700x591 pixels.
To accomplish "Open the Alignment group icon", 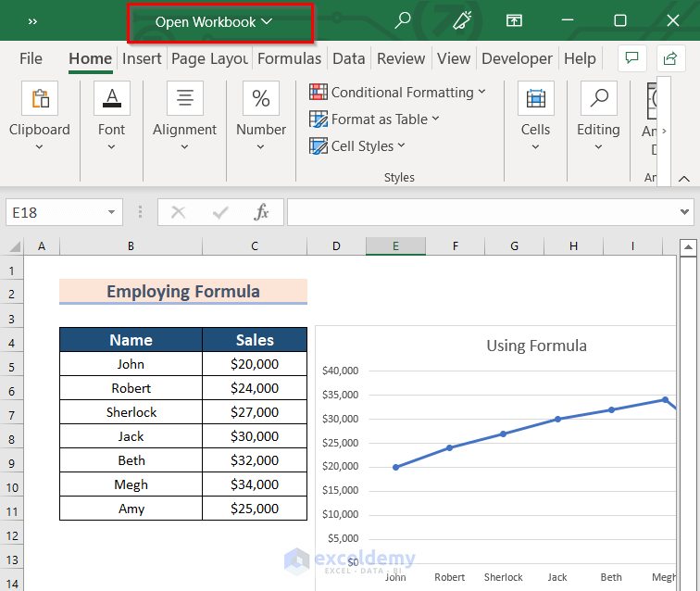I will [x=184, y=99].
